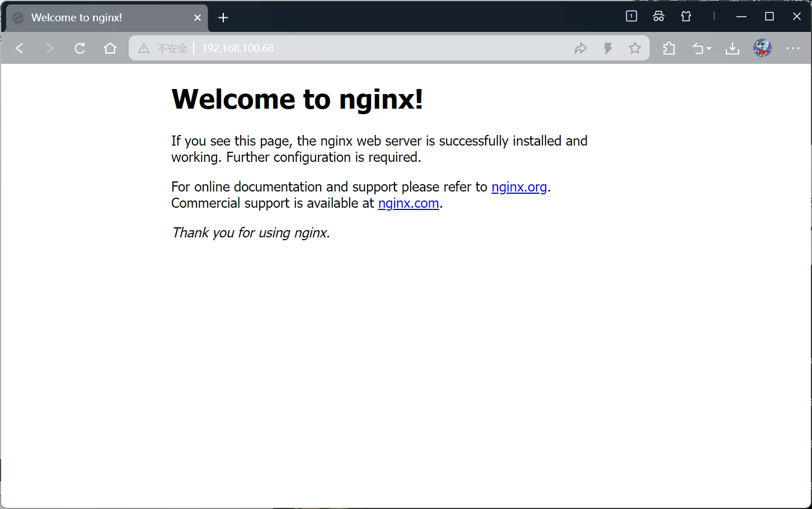The width and height of the screenshot is (812, 509).
Task: Bookmark this page with the star icon
Action: (635, 48)
